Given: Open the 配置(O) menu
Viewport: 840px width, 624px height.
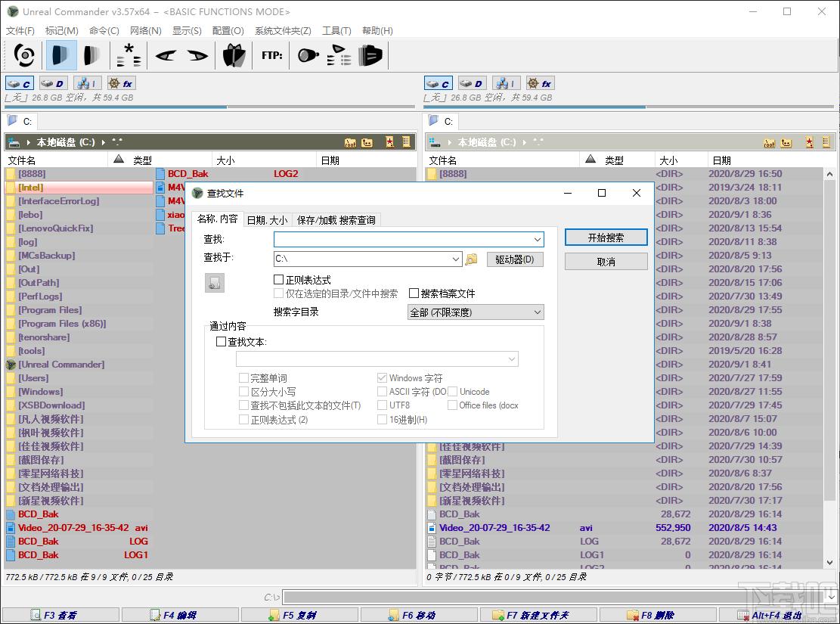Looking at the screenshot, I should [228, 31].
